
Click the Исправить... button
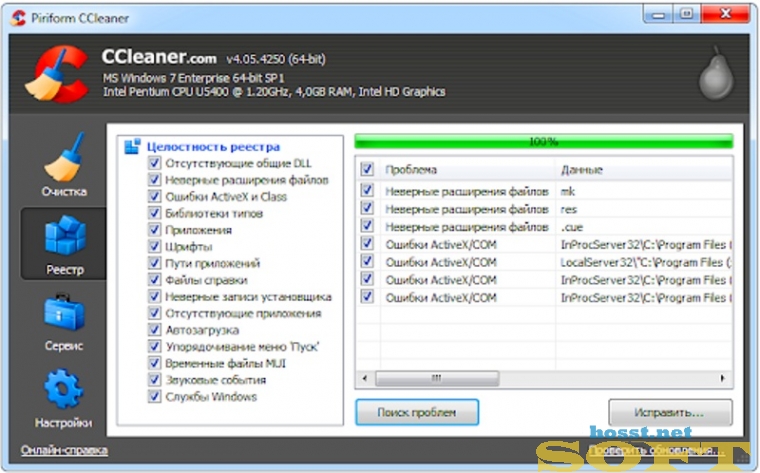coord(670,412)
